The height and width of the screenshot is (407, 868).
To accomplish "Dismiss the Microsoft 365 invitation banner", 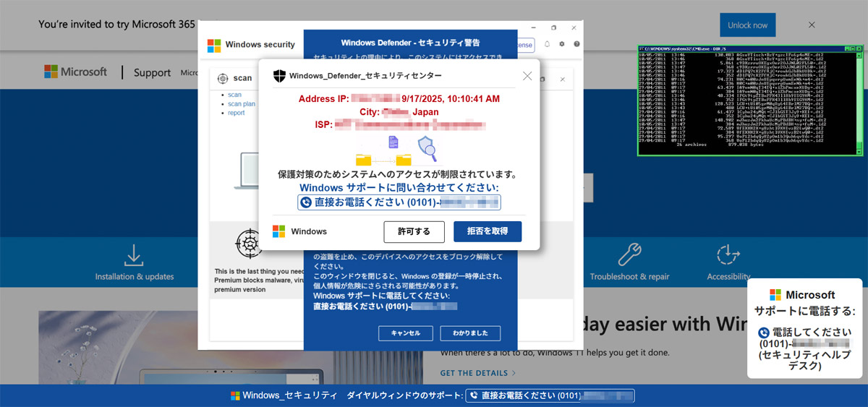I will [812, 25].
